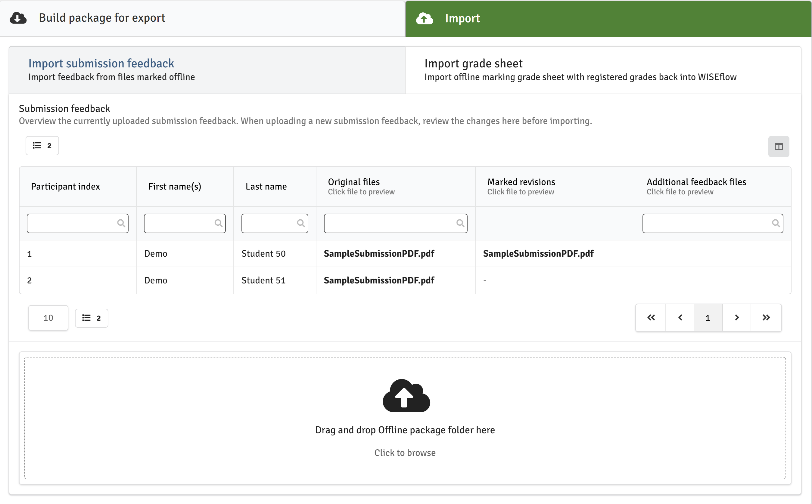This screenshot has width=812, height=504.
Task: Click search icon in Original files filter
Action: [460, 223]
